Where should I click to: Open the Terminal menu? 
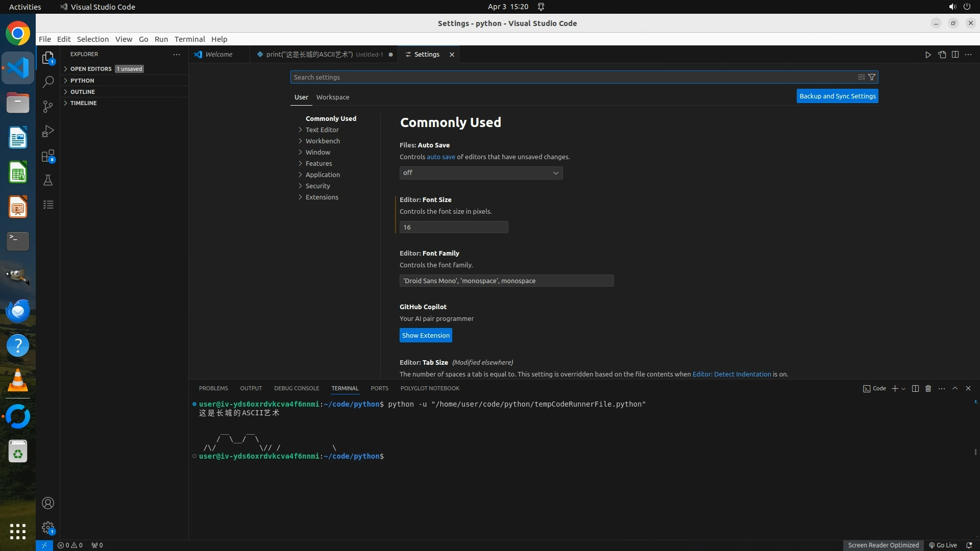pos(189,39)
